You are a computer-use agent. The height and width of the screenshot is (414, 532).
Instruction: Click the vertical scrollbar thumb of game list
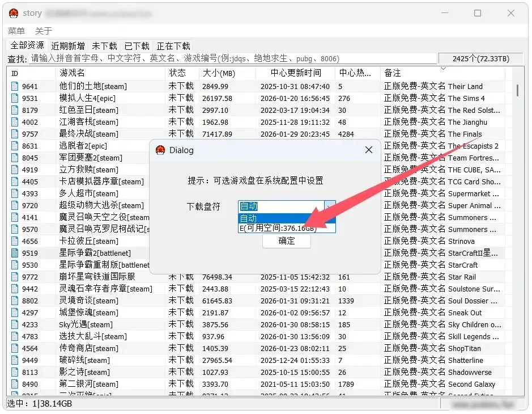tap(517, 90)
